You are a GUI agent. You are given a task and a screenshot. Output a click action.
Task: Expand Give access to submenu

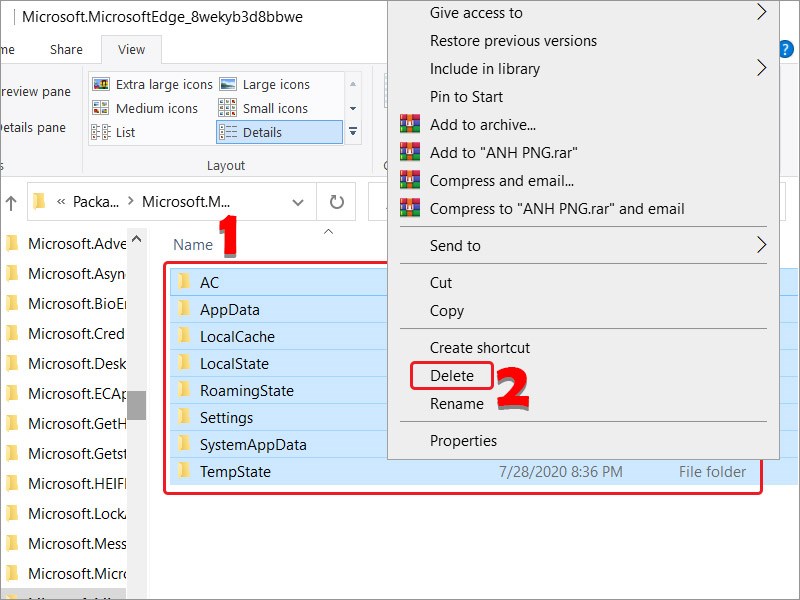761,12
